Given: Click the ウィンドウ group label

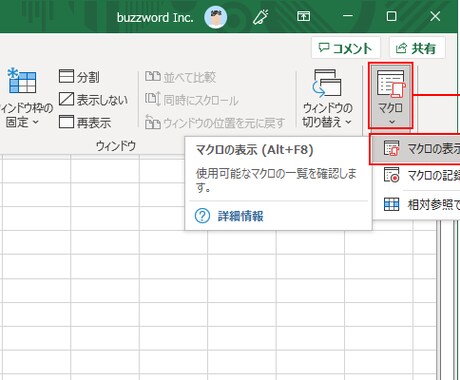Looking at the screenshot, I should click(x=116, y=146).
